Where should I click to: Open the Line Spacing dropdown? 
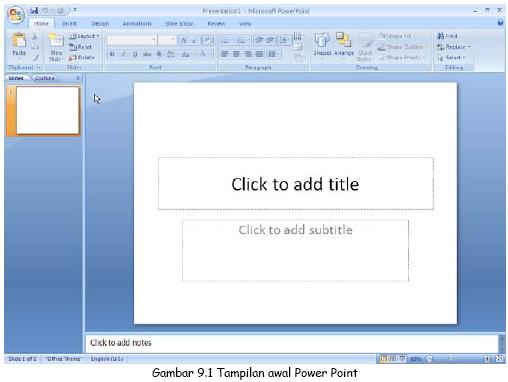284,41
